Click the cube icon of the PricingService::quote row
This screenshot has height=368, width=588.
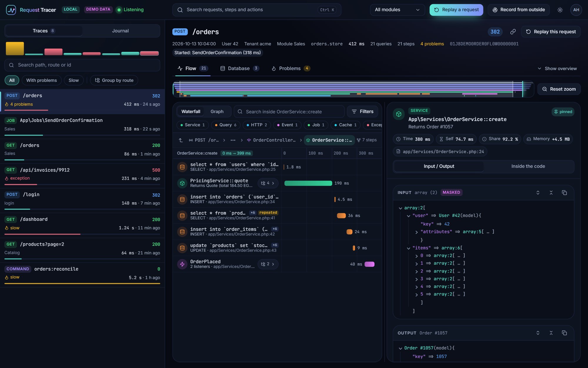tap(182, 183)
